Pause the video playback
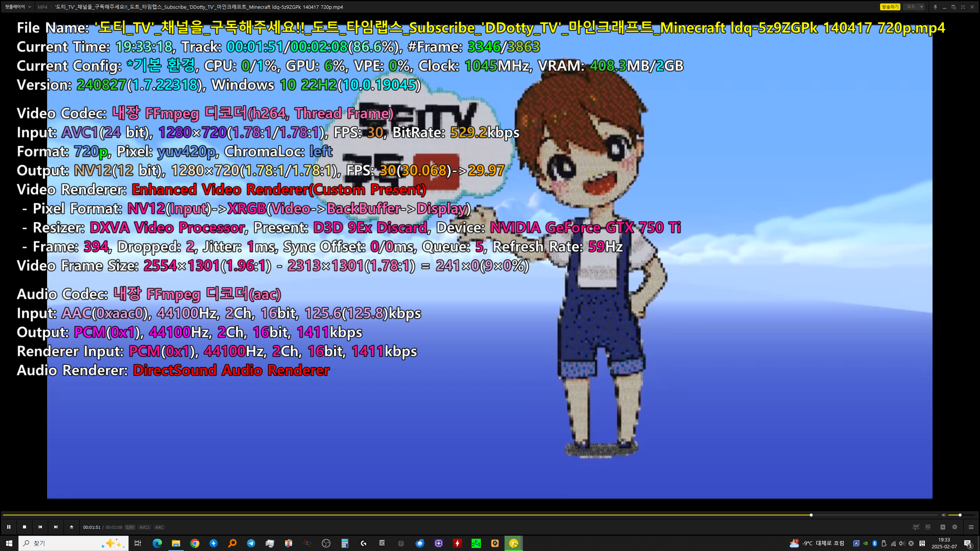Screen dimensions: 980x551 (9, 527)
